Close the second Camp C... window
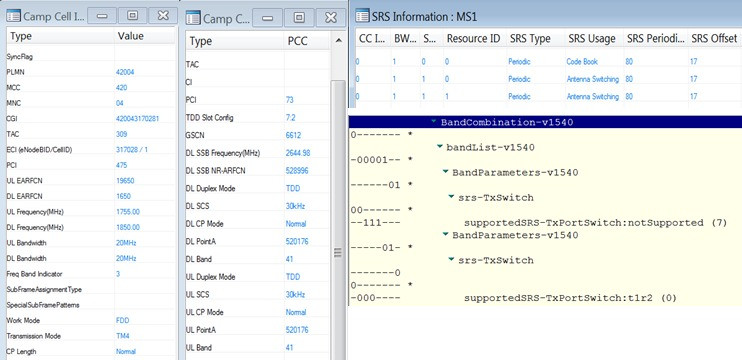This screenshot has height=360, width=742. tap(331, 18)
